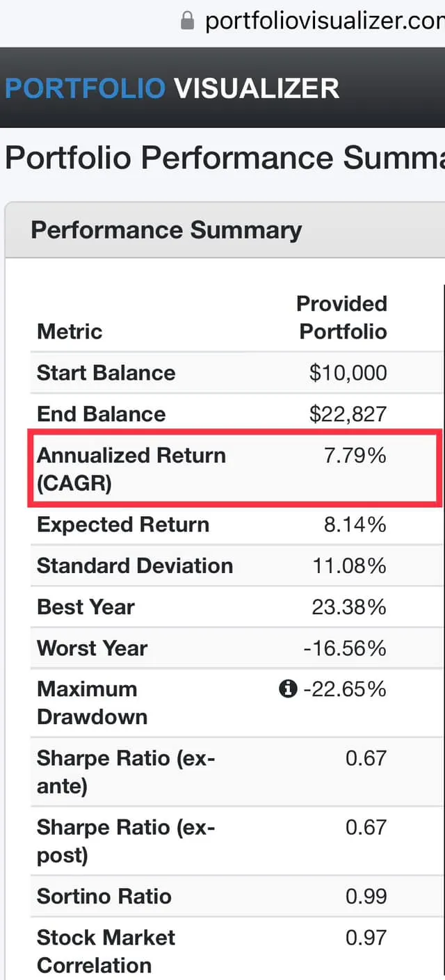
Task: Click the Metric column header
Action: click(x=70, y=331)
